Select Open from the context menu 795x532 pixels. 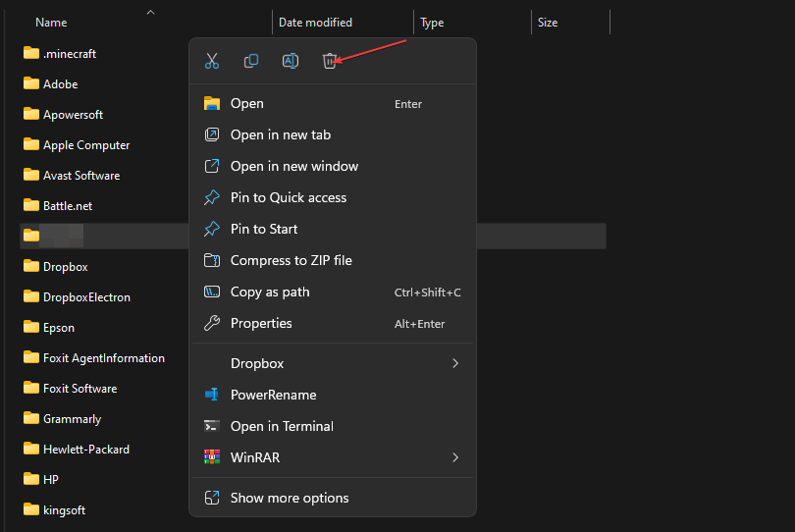coord(333,103)
